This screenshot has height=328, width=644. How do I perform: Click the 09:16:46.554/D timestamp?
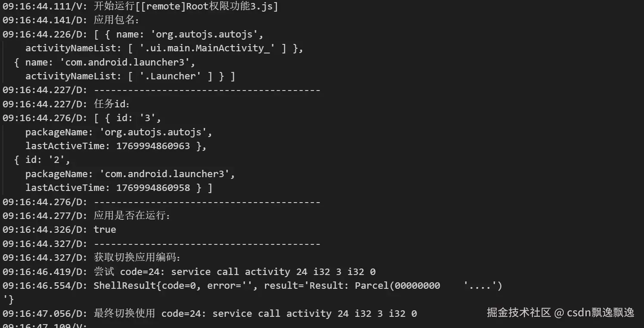(44, 285)
